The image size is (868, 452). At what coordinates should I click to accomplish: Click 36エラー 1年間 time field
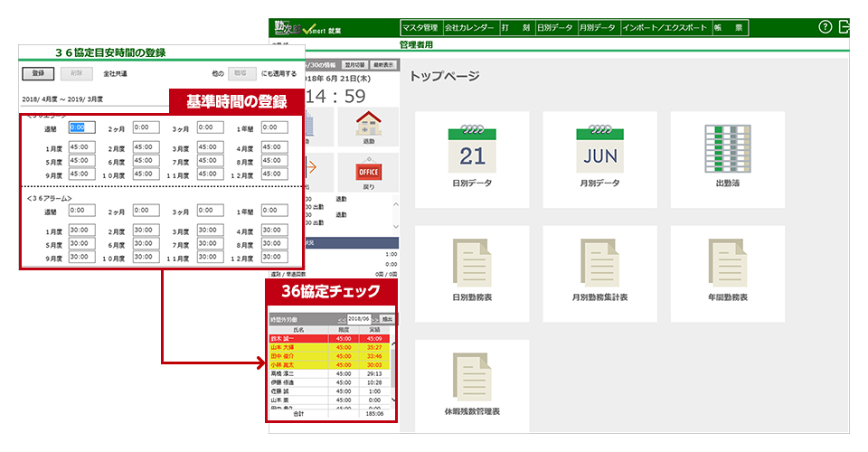(275, 127)
